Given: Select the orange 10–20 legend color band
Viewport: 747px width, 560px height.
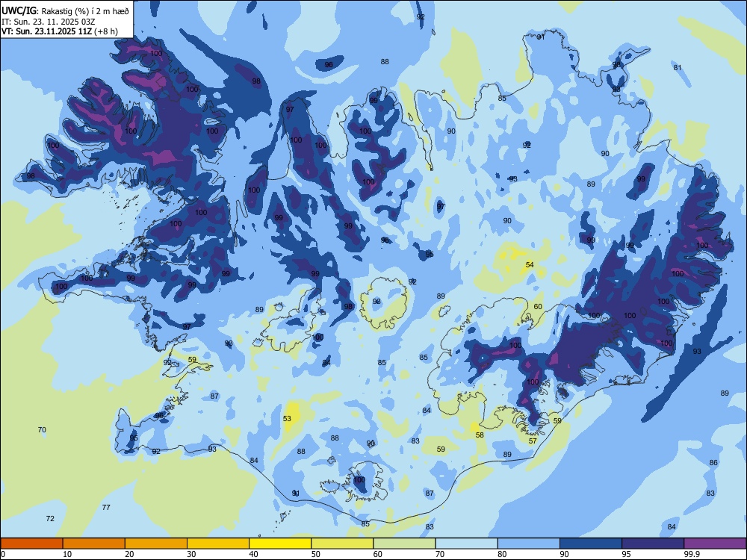Looking at the screenshot, I should pos(94,544).
